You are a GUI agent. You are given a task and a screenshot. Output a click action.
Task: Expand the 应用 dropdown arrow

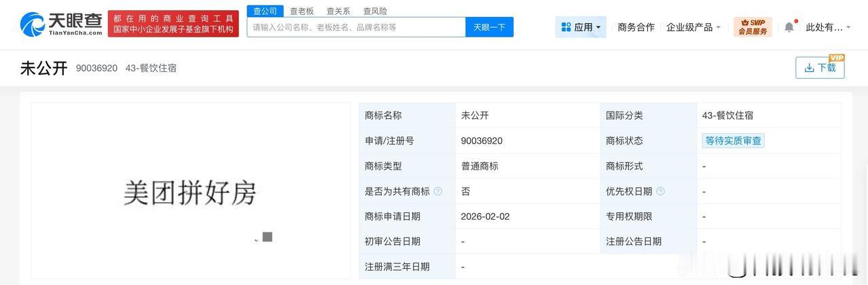(x=598, y=28)
